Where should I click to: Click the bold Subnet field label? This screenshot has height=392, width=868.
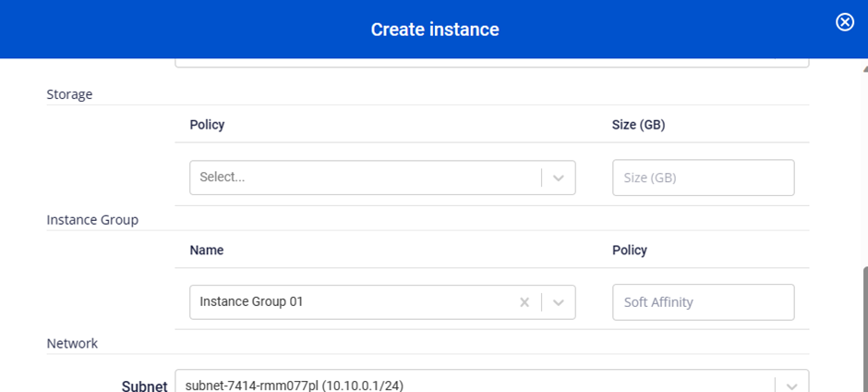pyautogui.click(x=144, y=386)
